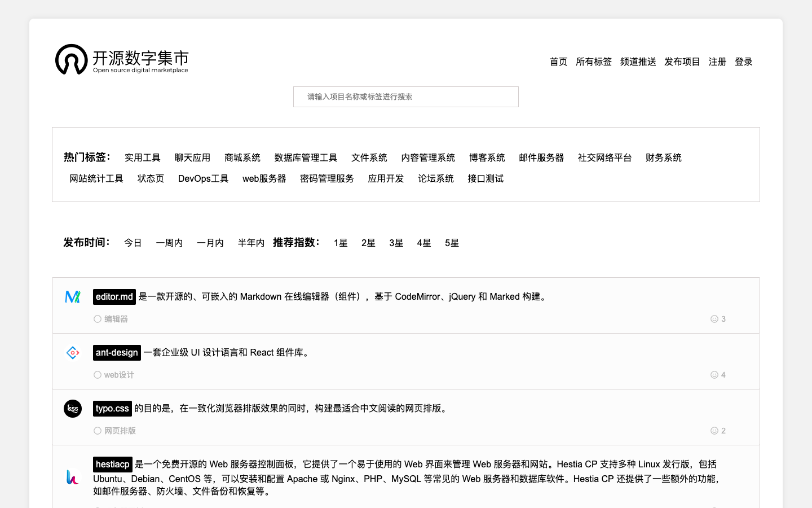Open the 首页 menu item
812x508 pixels.
tap(558, 62)
